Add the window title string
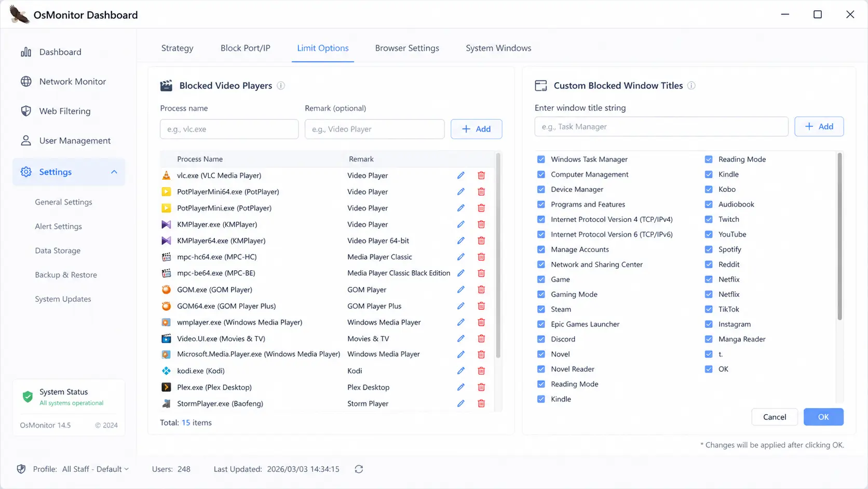Screen dimensions: 868x489 (819, 126)
